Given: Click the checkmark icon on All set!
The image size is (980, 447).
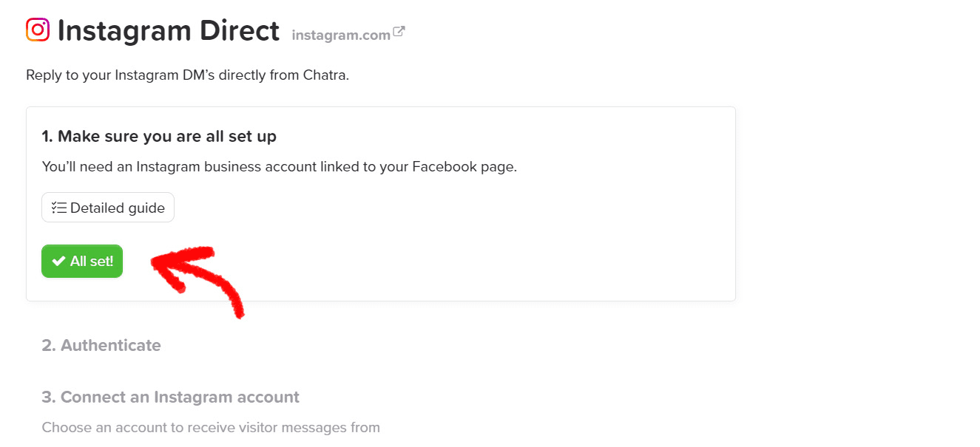Looking at the screenshot, I should tap(58, 261).
